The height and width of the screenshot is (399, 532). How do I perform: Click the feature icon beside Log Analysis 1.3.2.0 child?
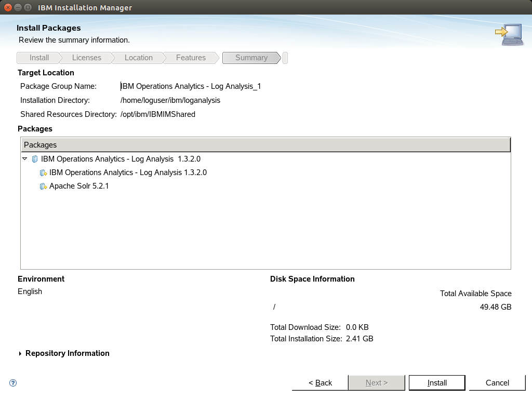pyautogui.click(x=43, y=172)
